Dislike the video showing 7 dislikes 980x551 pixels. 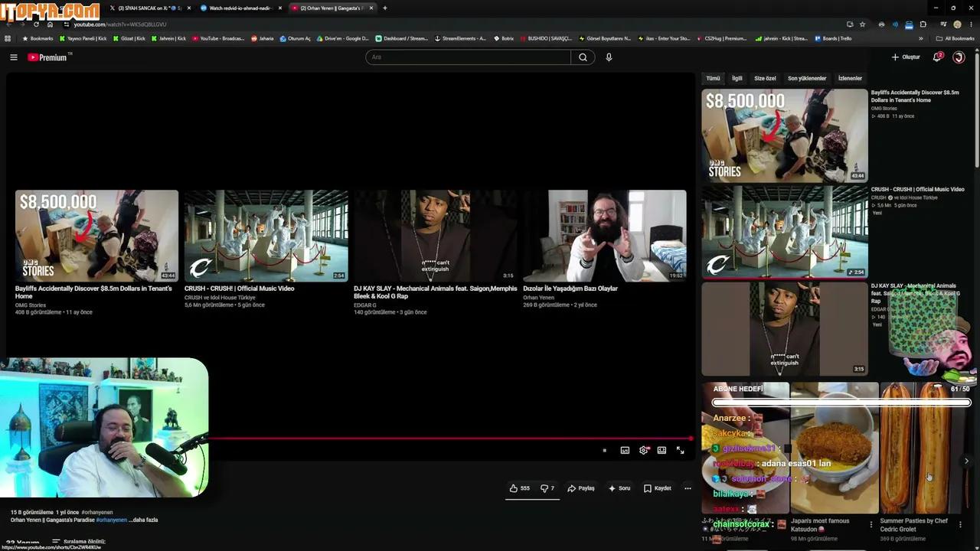[547, 488]
